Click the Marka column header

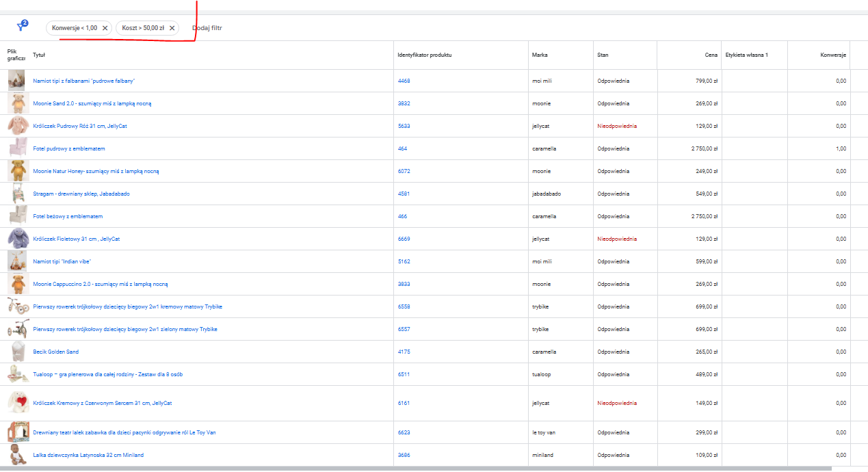[x=539, y=55]
